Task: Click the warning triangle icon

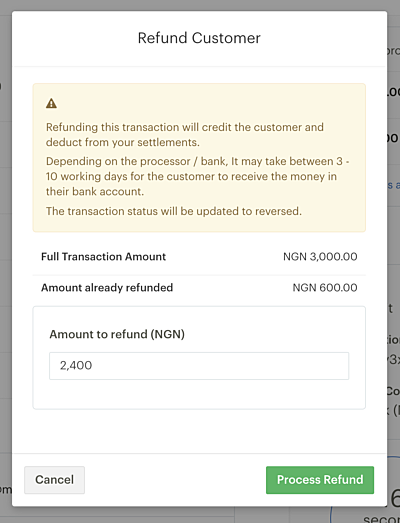Action: (51, 104)
